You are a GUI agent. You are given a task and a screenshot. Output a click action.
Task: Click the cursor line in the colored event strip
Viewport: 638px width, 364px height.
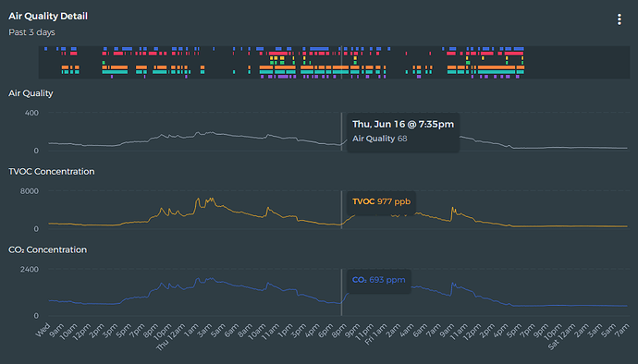pos(341,62)
